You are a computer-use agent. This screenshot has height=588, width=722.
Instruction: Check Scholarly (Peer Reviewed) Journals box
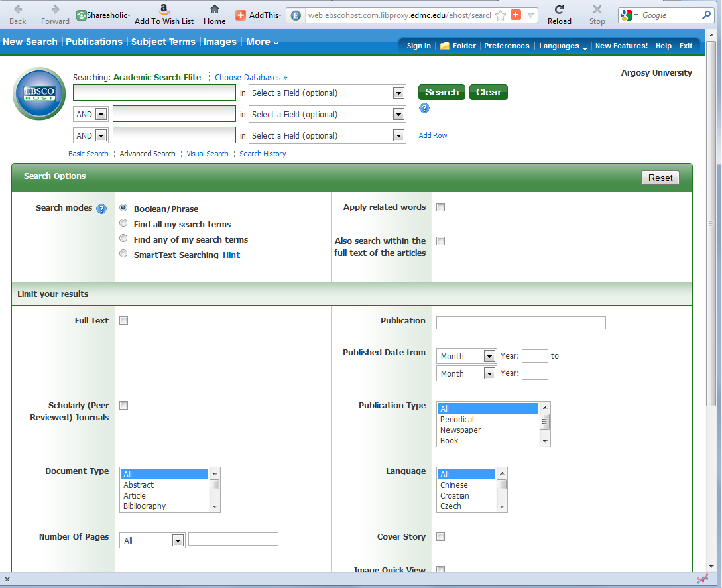pyautogui.click(x=123, y=406)
